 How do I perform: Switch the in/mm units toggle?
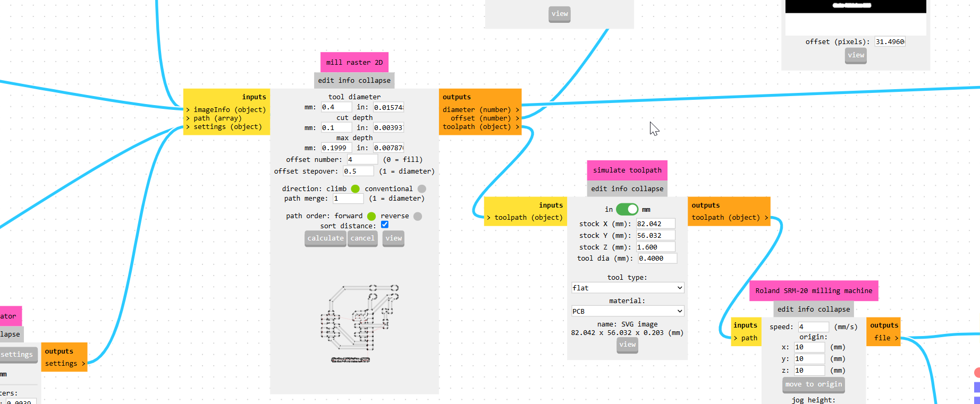coord(627,209)
